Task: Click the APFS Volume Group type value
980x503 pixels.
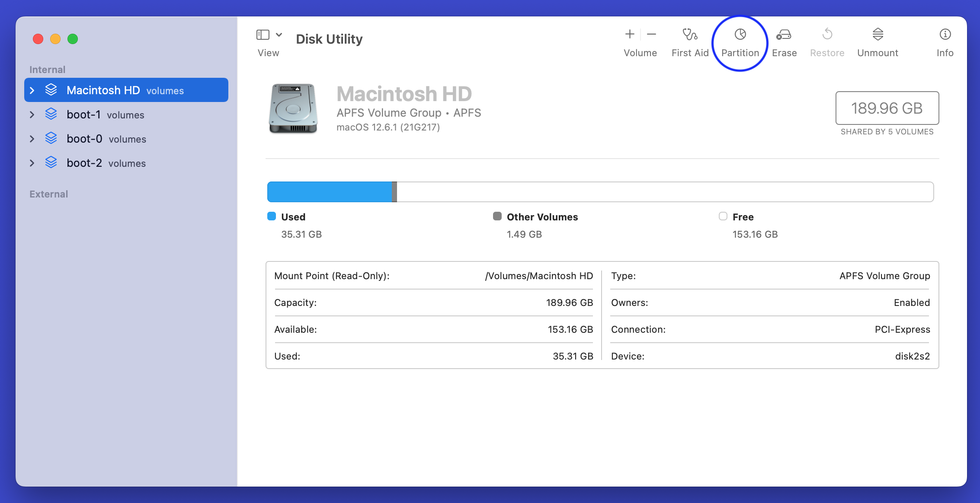Action: click(x=885, y=276)
